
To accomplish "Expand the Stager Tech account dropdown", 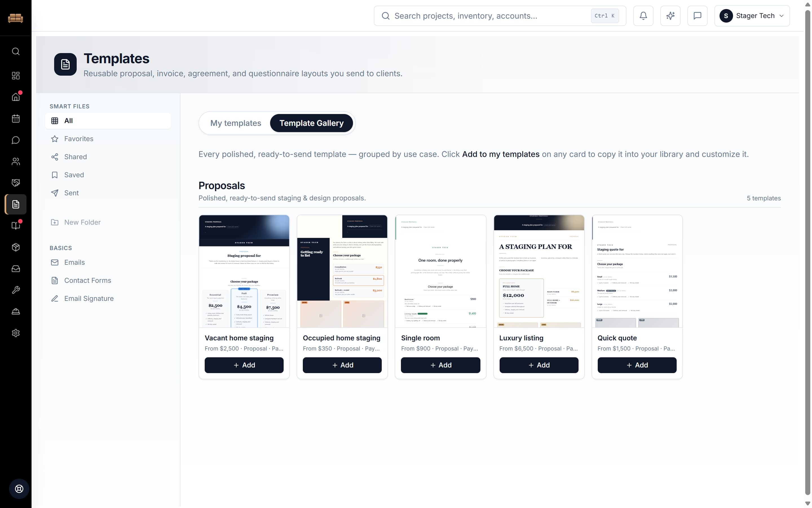I will pos(752,16).
